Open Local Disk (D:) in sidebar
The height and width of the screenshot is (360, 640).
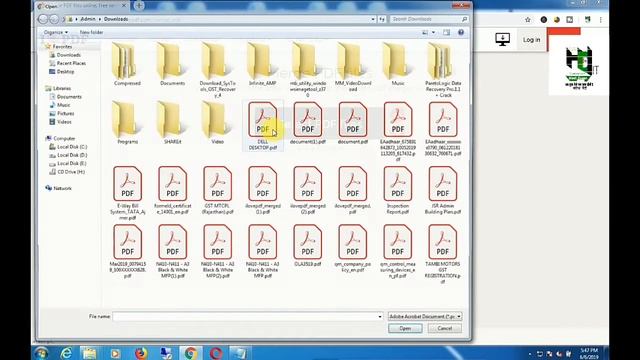click(x=72, y=155)
